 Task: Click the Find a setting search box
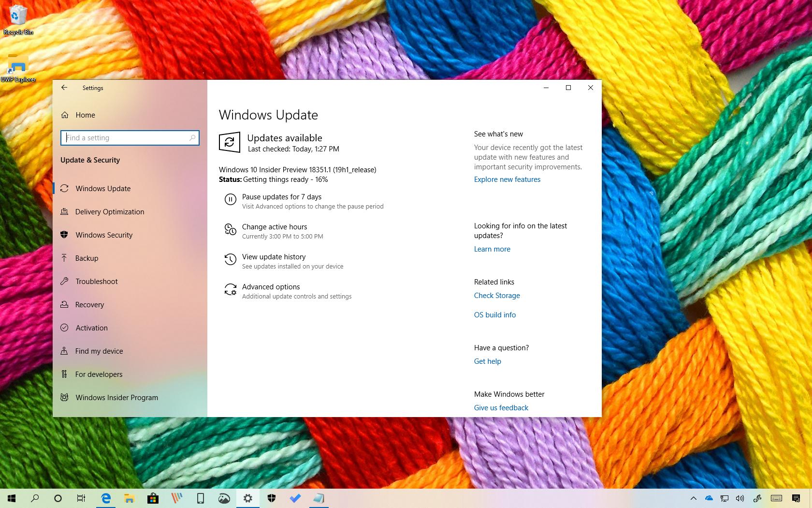point(130,138)
